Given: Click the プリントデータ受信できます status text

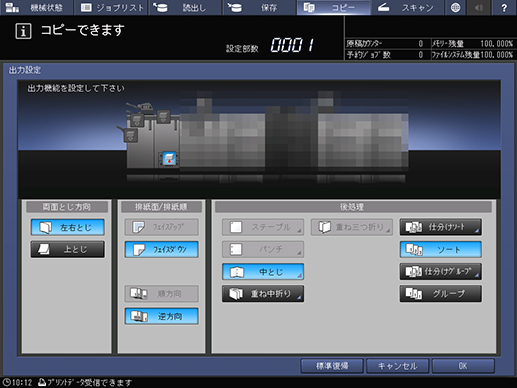Looking at the screenshot, I should (x=89, y=382).
